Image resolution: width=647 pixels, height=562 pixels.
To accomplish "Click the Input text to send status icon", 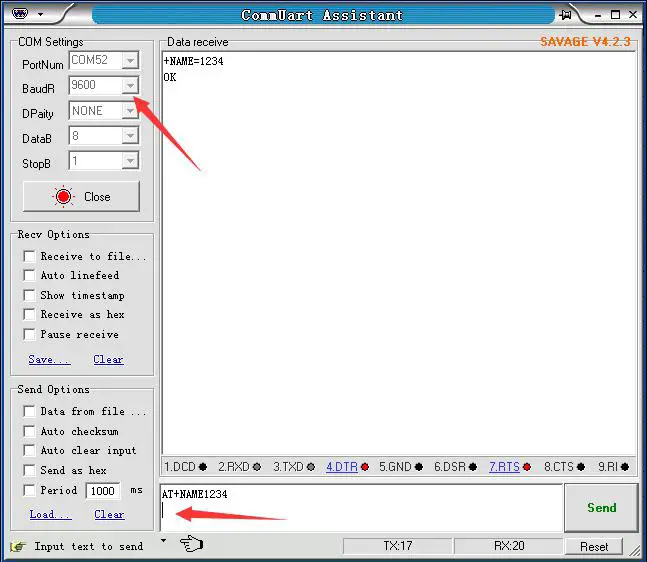I will 17,547.
